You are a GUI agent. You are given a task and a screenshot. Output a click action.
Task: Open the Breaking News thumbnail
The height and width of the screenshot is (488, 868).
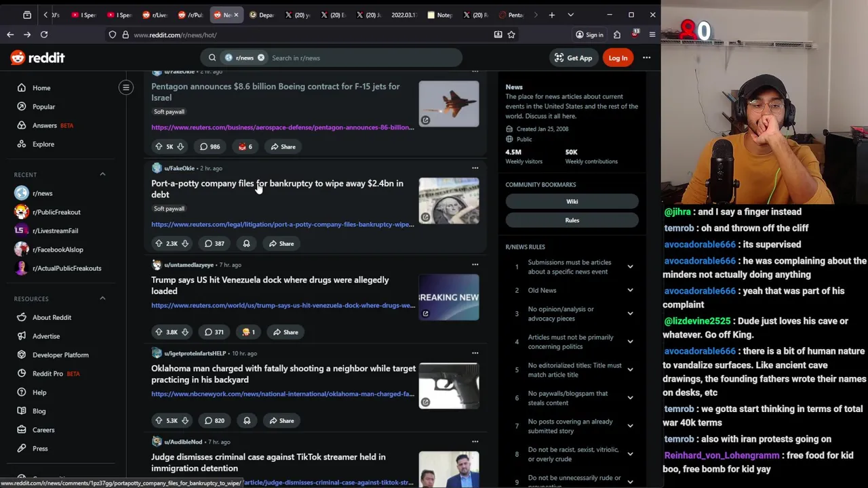(x=448, y=297)
